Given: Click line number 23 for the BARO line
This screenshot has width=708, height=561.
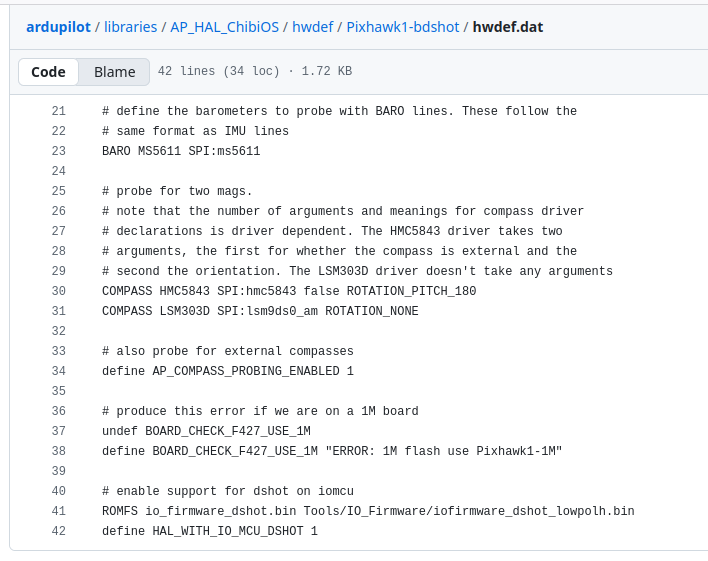Looking at the screenshot, I should coord(58,151).
